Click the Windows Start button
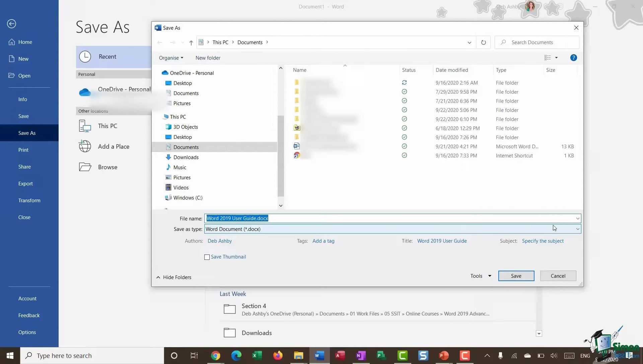The height and width of the screenshot is (364, 643). point(10,356)
